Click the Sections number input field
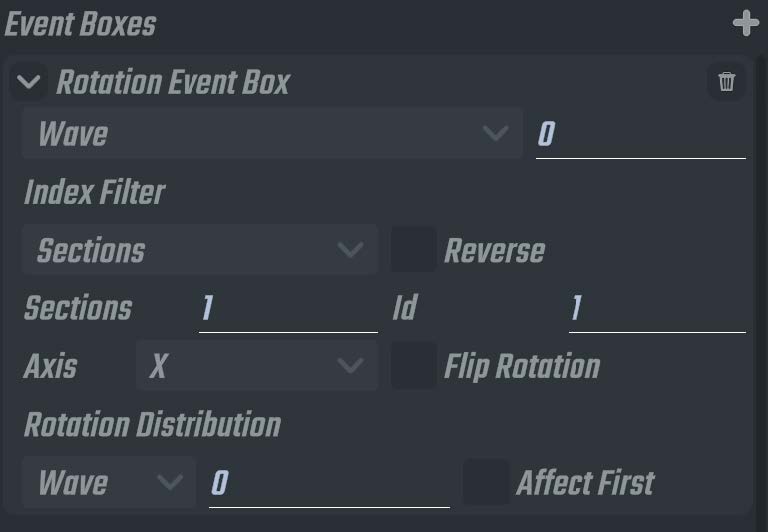 [288, 309]
